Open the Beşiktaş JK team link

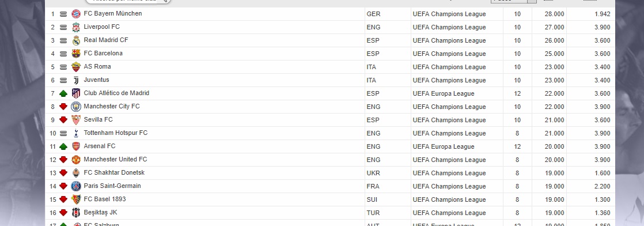coord(101,212)
